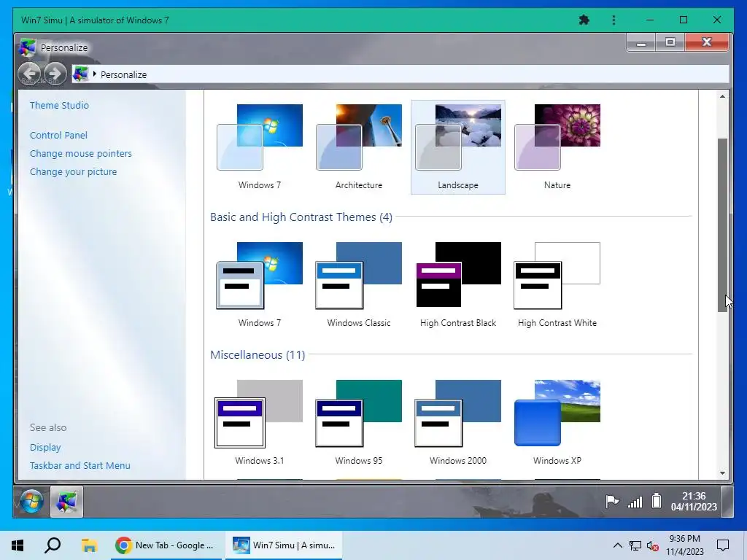Minimize the Personalize window
Image resolution: width=747 pixels, height=560 pixels.
pyautogui.click(x=641, y=42)
